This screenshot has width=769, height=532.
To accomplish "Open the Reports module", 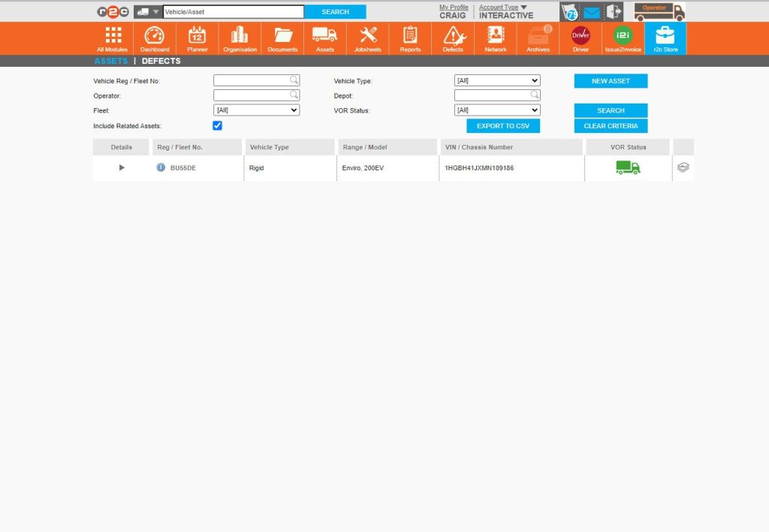I will tap(410, 38).
